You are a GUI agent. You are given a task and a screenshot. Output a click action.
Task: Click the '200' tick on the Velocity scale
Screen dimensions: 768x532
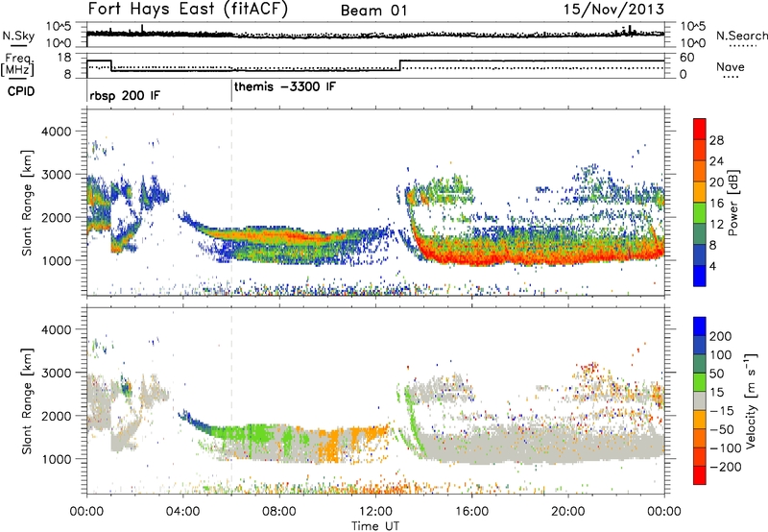tap(721, 336)
